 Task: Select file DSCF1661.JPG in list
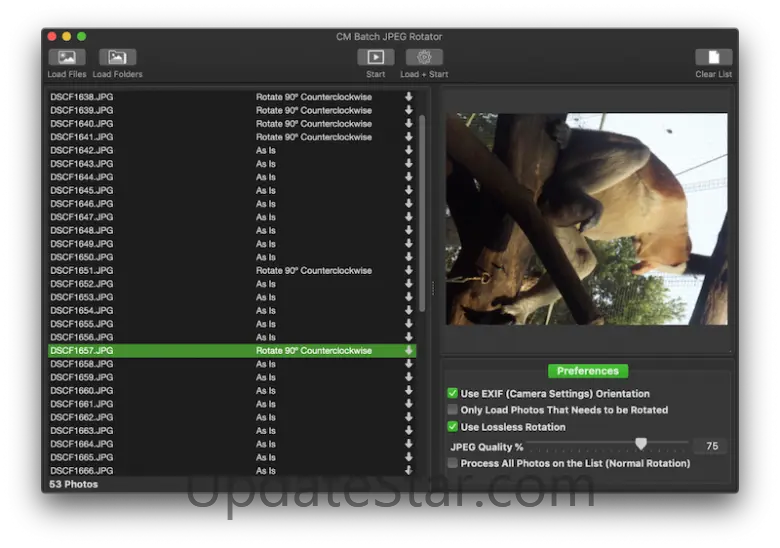232,404
